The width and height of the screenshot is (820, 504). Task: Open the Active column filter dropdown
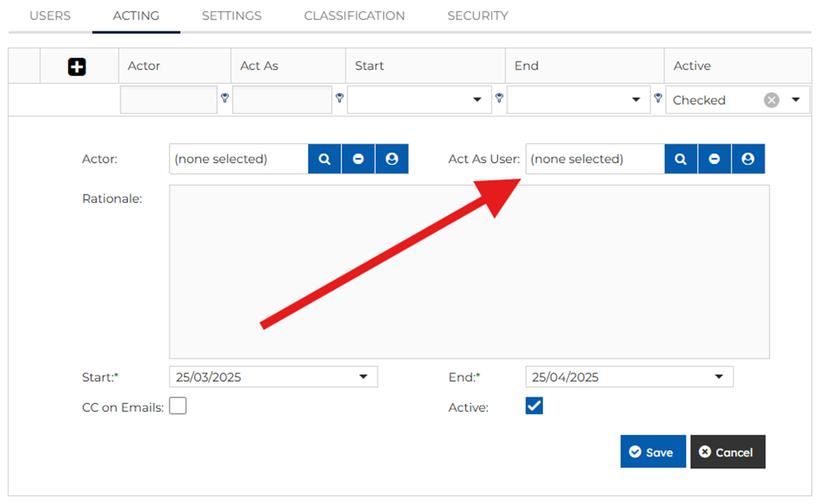pyautogui.click(x=796, y=100)
